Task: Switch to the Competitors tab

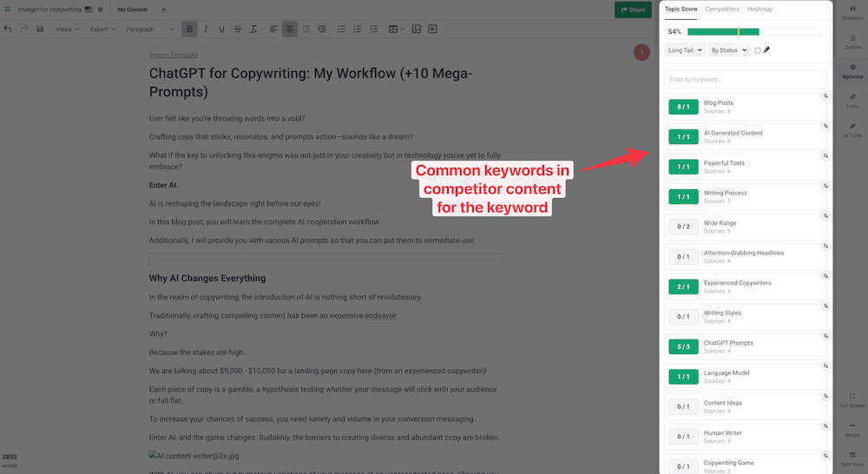Action: 722,9
